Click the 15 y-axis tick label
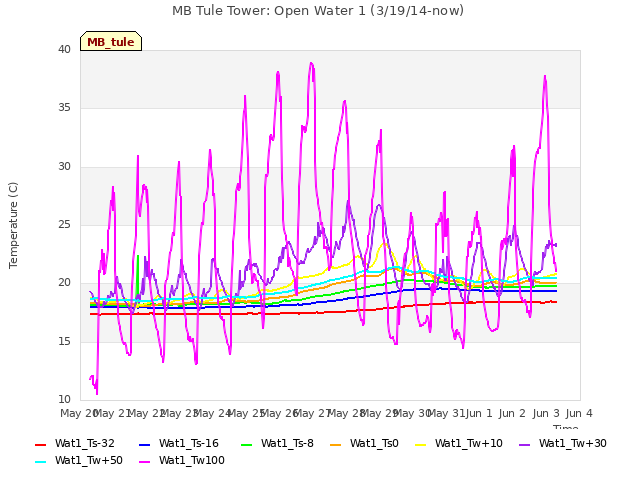This screenshot has height=480, width=640. (x=64, y=341)
